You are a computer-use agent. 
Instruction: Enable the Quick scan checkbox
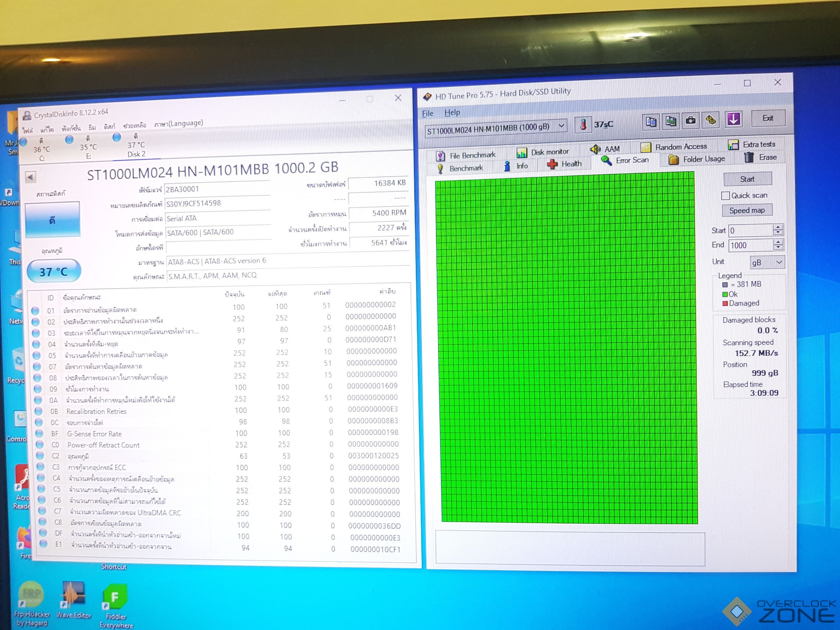pyautogui.click(x=725, y=196)
